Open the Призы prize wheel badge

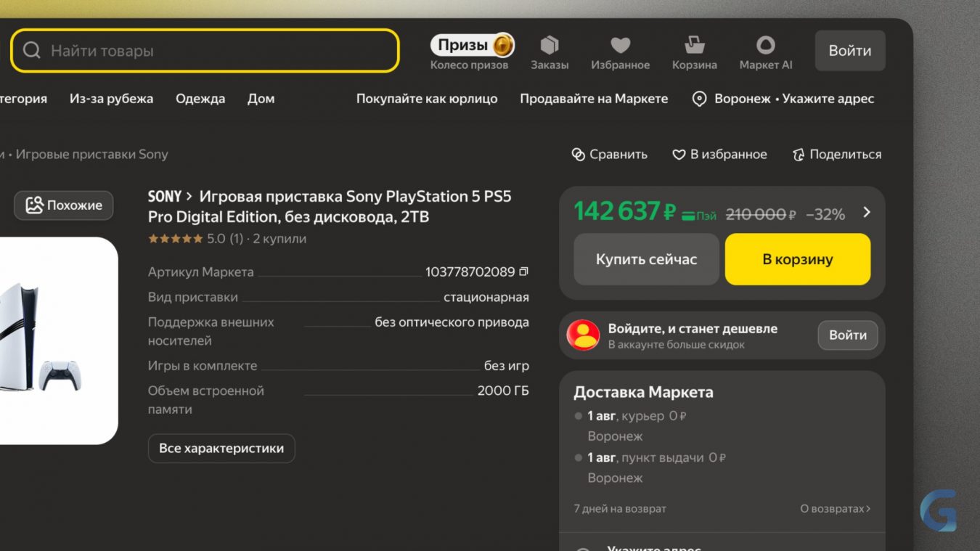472,46
